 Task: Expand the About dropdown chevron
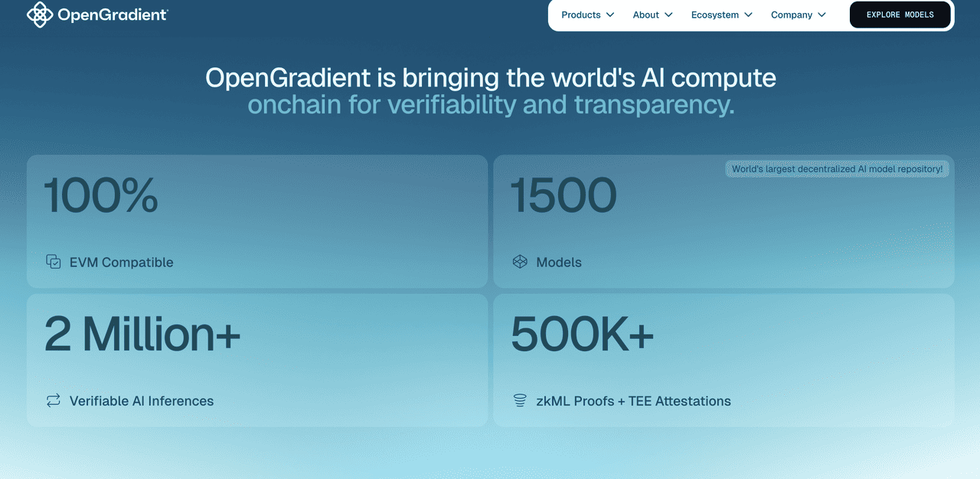tap(668, 15)
